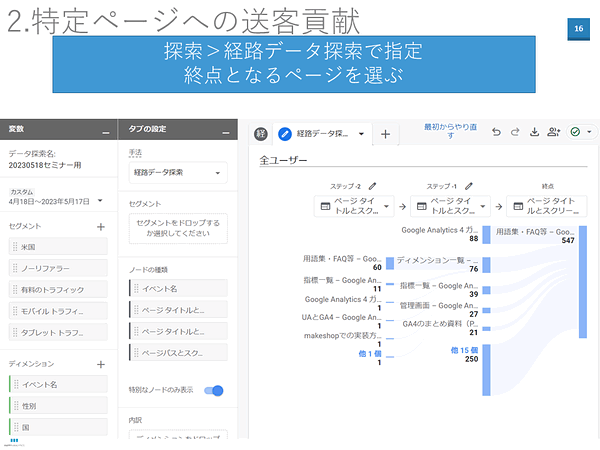Click 最初からやり直す link
The image size is (600, 450).
click(450, 131)
